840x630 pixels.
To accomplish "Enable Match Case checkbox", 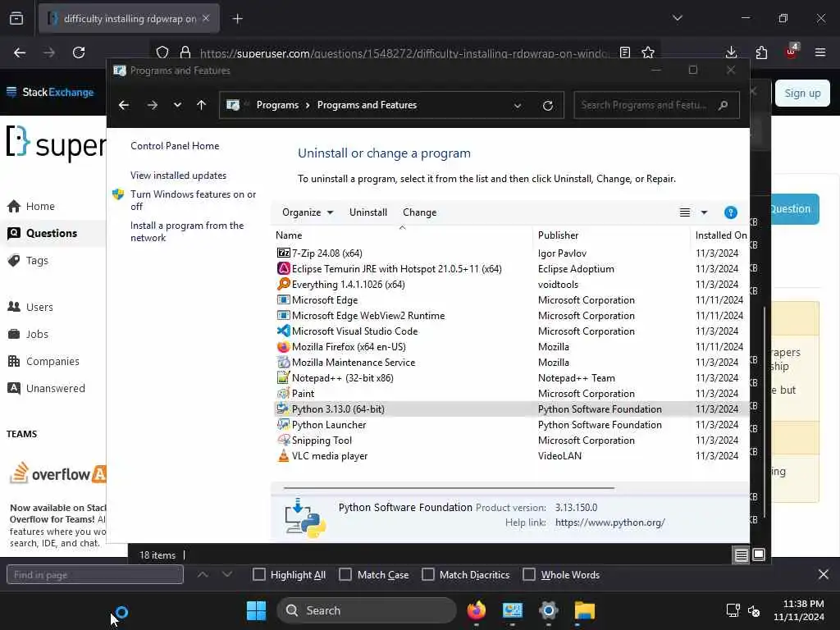I will (345, 574).
